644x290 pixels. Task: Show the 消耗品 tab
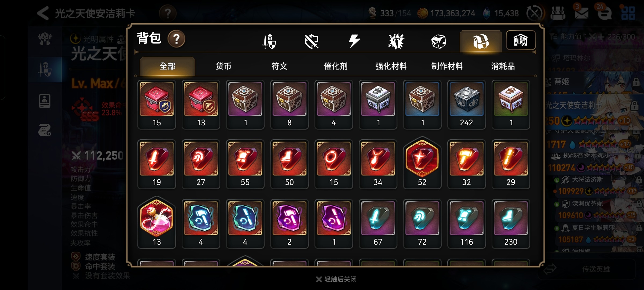point(503,66)
